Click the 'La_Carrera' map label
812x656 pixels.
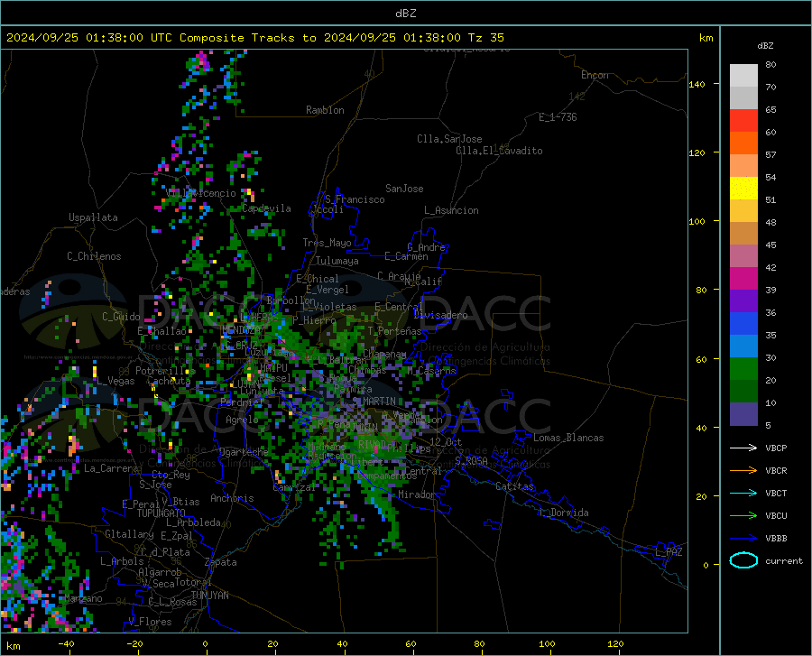pos(111,468)
